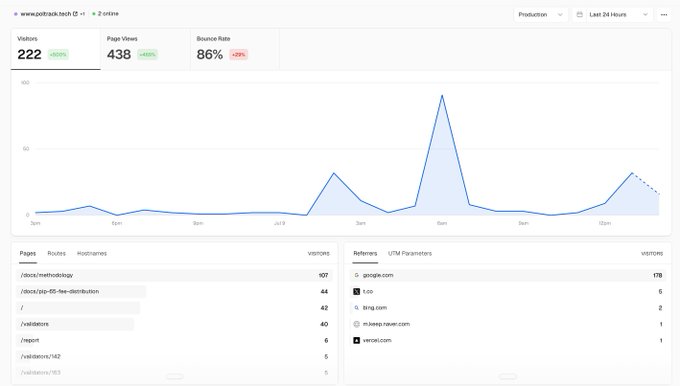Click the m.keep.naver.com referrer row
The image size is (680, 386).
[507, 324]
